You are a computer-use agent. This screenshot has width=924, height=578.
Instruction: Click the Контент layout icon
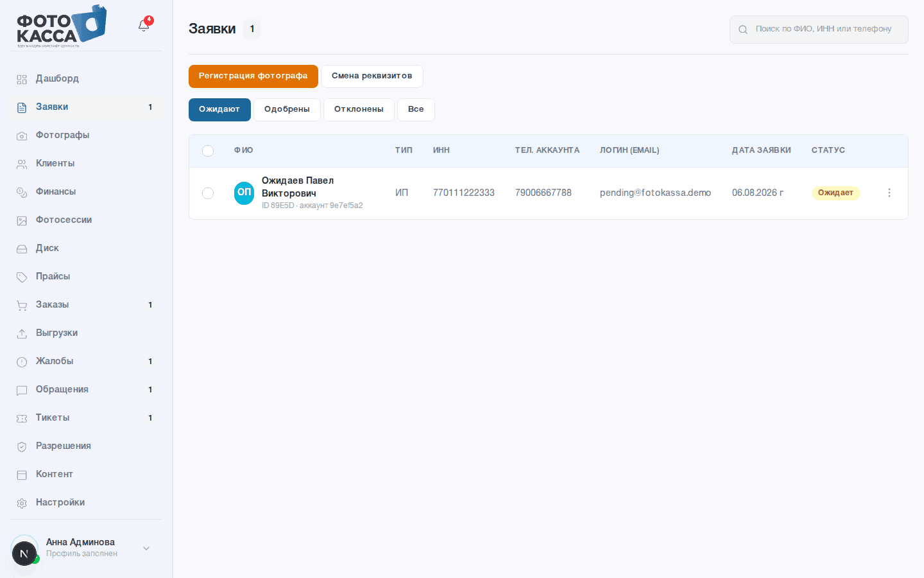pyautogui.click(x=22, y=475)
